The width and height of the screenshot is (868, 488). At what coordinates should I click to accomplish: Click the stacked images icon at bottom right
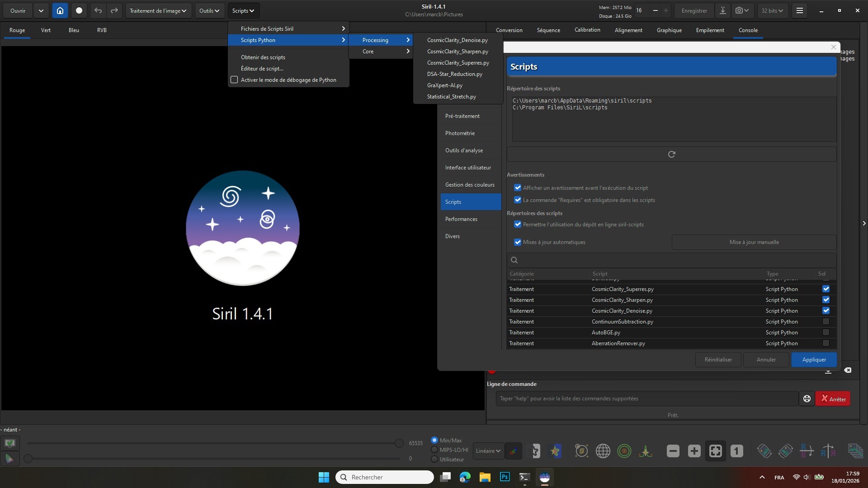(855, 451)
